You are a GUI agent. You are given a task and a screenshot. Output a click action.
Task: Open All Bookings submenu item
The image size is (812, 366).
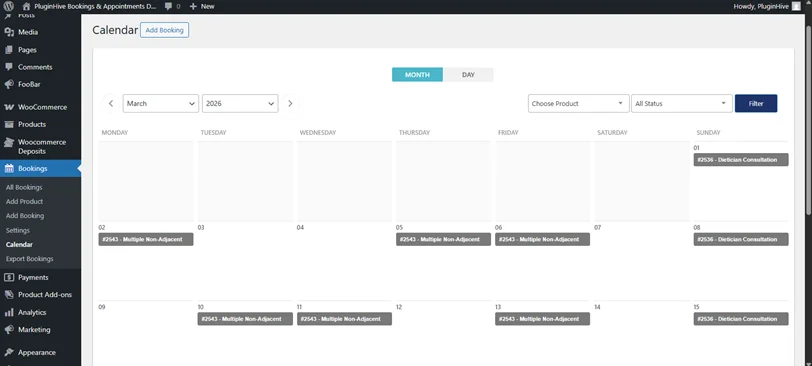coord(24,187)
